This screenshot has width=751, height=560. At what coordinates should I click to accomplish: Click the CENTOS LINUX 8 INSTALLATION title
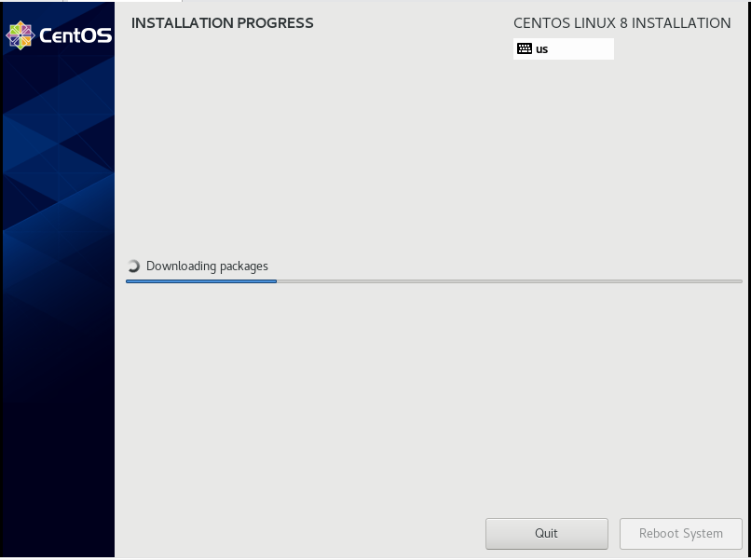[x=621, y=23]
